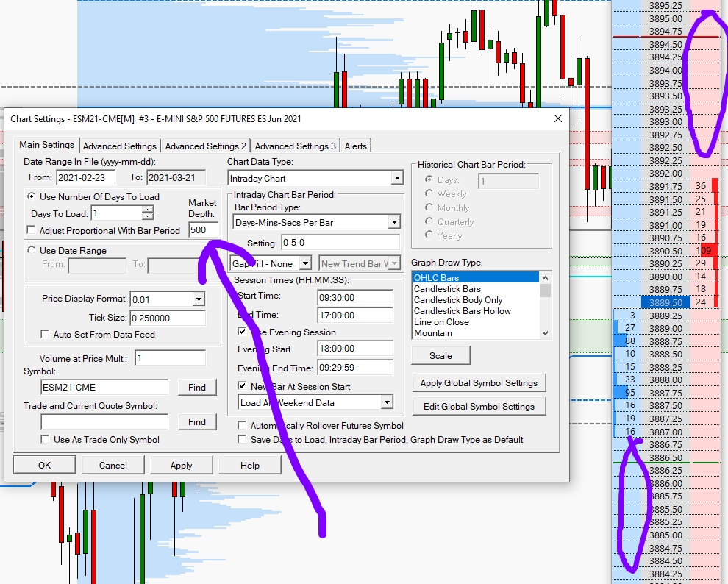The height and width of the screenshot is (584, 728).
Task: Click the Evening Start field 18:00:00
Action: click(355, 349)
